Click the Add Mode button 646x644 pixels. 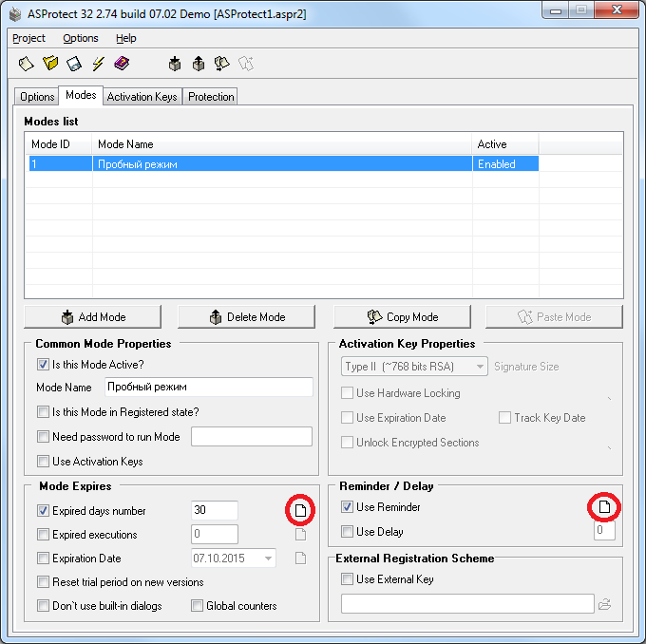point(93,317)
